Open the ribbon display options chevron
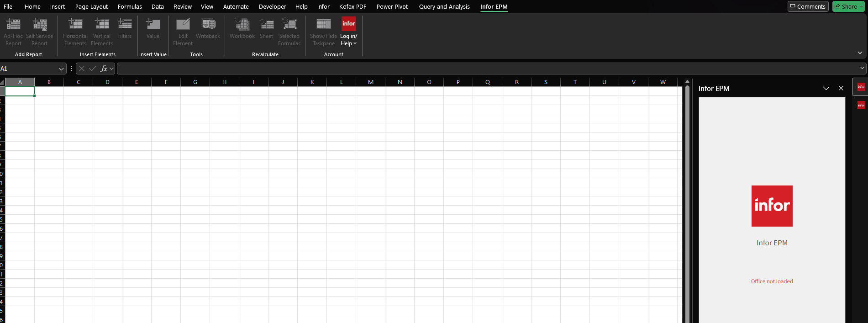 coord(860,53)
